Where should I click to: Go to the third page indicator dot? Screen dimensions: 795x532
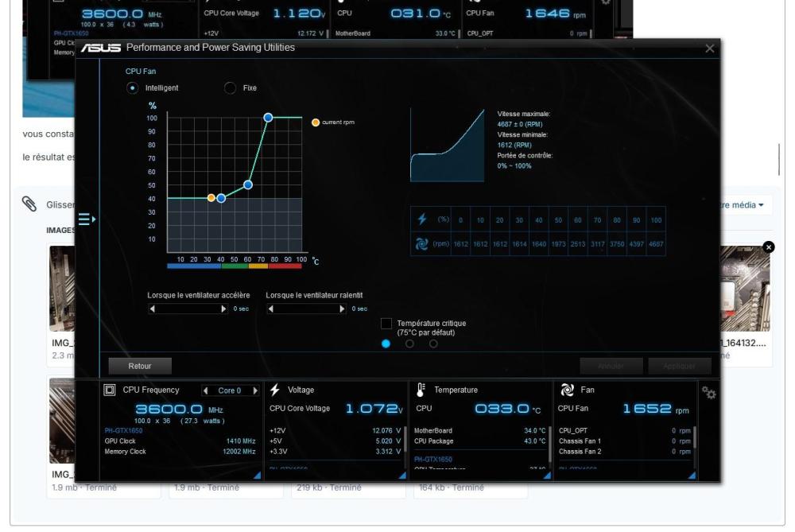[x=433, y=344]
